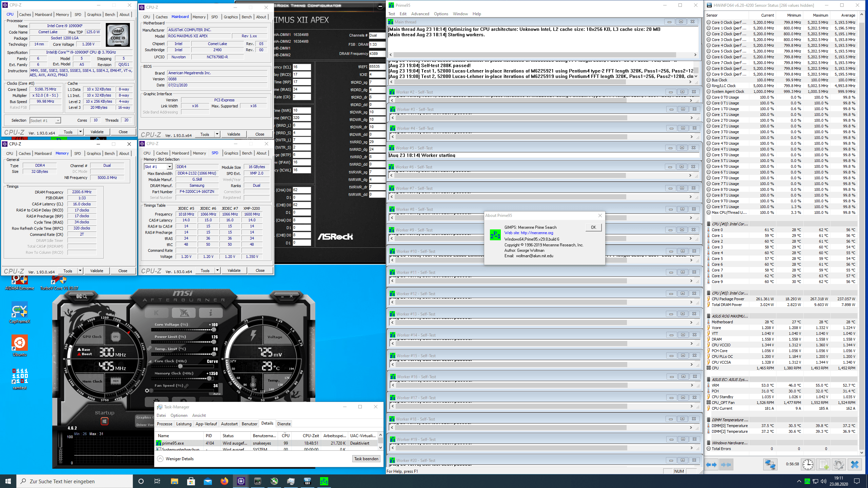This screenshot has height=488, width=868.
Task: Click Afterburner Kombustor K button
Action: [x=156, y=312]
